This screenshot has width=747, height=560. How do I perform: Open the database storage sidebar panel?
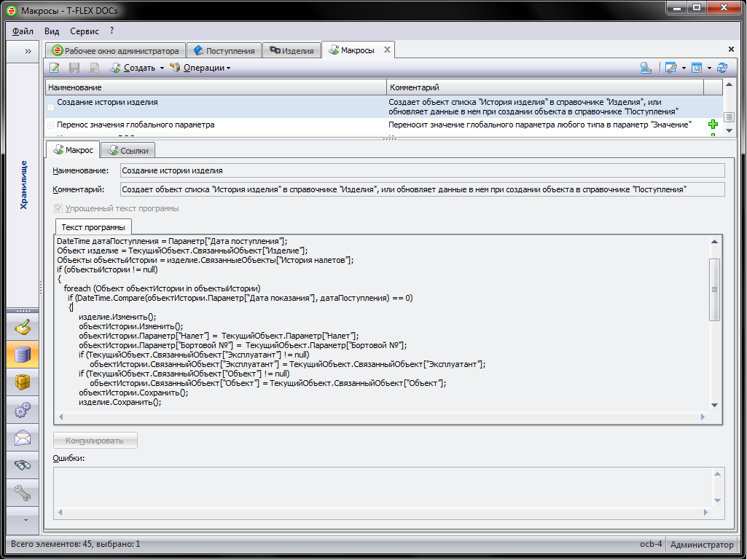click(x=23, y=355)
